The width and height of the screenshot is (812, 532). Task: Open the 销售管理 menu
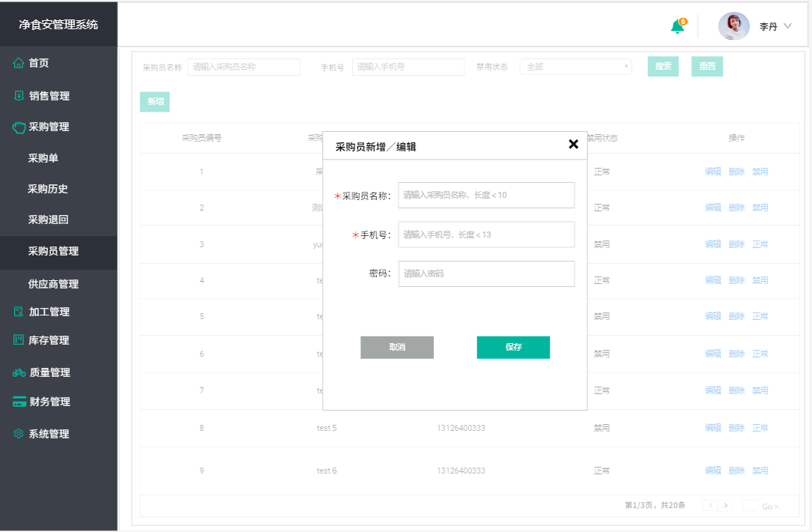pyautogui.click(x=49, y=96)
